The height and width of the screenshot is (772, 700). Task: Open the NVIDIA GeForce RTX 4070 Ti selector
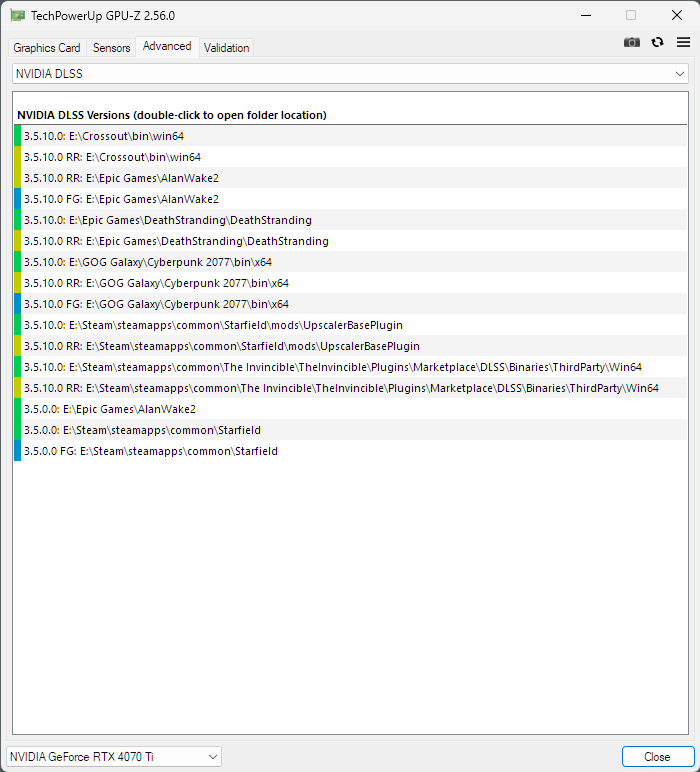(114, 756)
